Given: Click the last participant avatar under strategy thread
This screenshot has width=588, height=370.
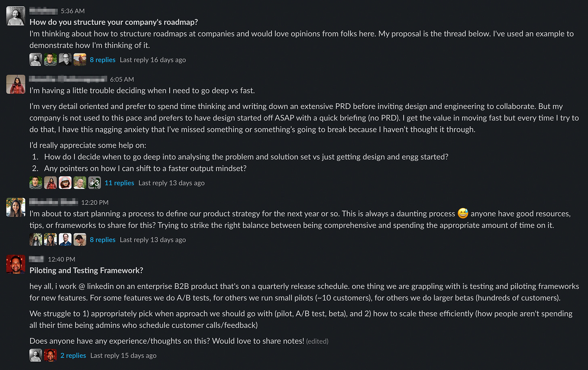Looking at the screenshot, I should click(x=80, y=239).
